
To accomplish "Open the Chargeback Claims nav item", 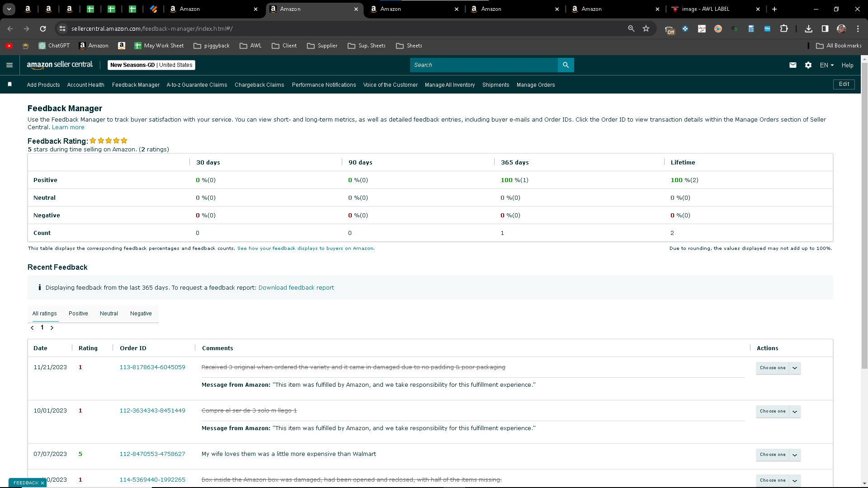I will (x=259, y=85).
